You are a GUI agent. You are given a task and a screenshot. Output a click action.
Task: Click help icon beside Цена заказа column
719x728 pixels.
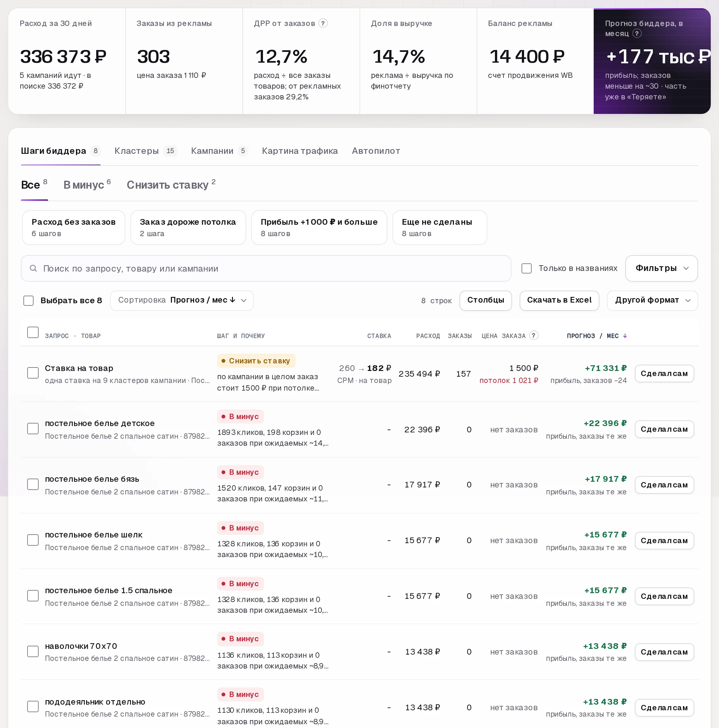point(534,336)
